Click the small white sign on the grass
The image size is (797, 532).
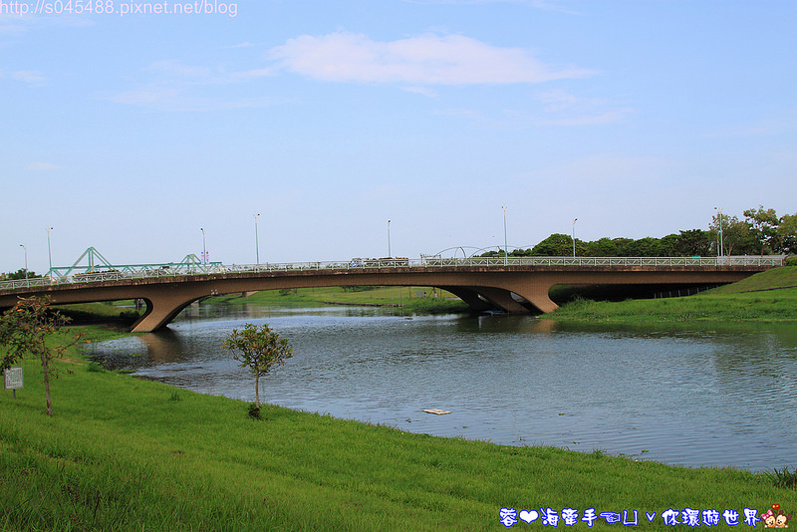click(x=14, y=378)
